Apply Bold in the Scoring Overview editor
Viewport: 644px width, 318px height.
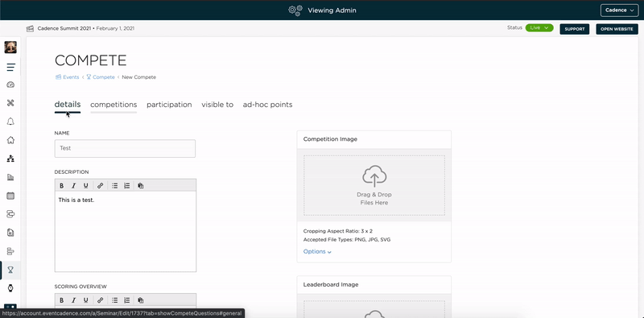point(62,300)
